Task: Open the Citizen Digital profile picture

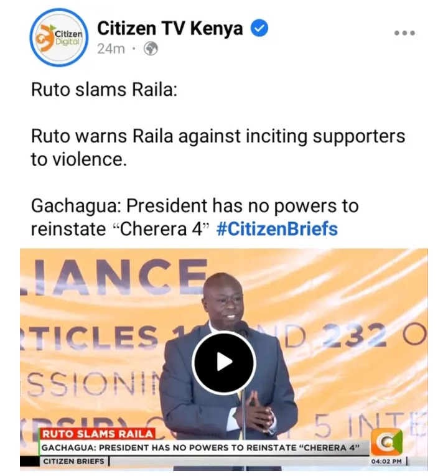Action: coord(59,37)
